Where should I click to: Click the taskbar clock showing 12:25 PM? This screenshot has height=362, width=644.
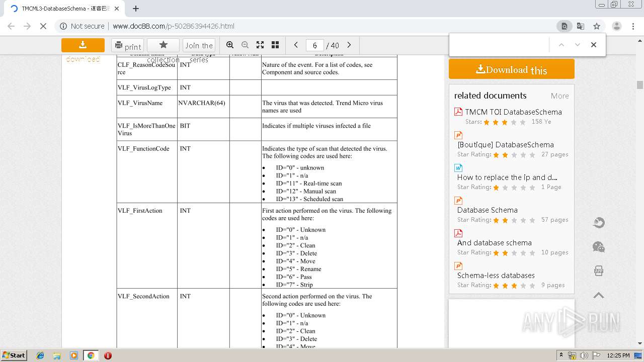(x=618, y=355)
